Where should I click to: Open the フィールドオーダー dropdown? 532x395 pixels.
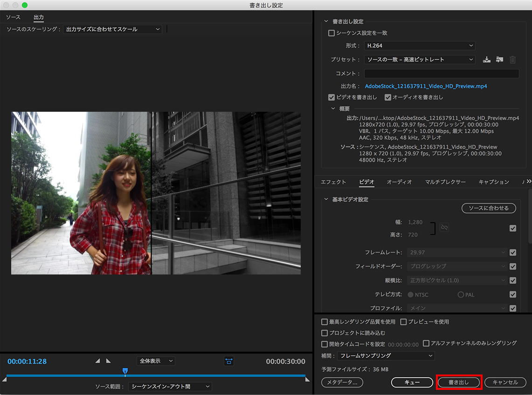[457, 266]
